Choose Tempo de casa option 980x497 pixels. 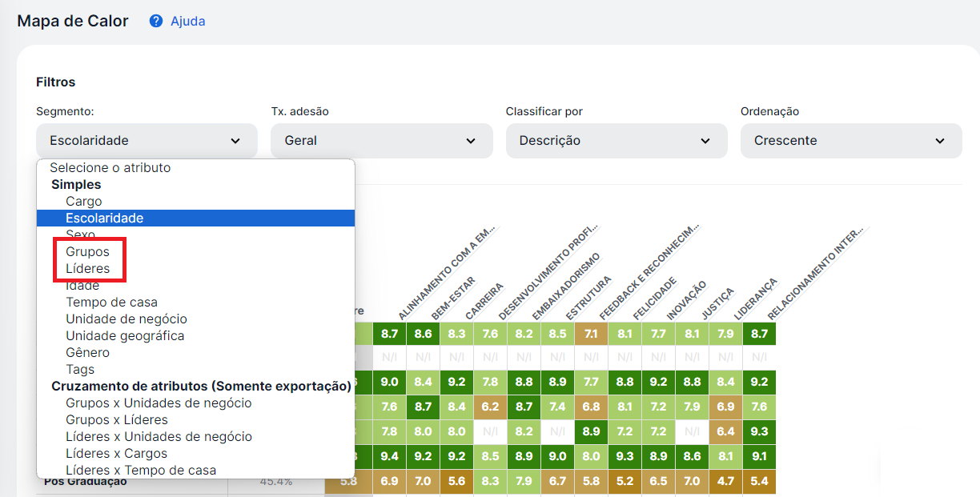(x=111, y=303)
